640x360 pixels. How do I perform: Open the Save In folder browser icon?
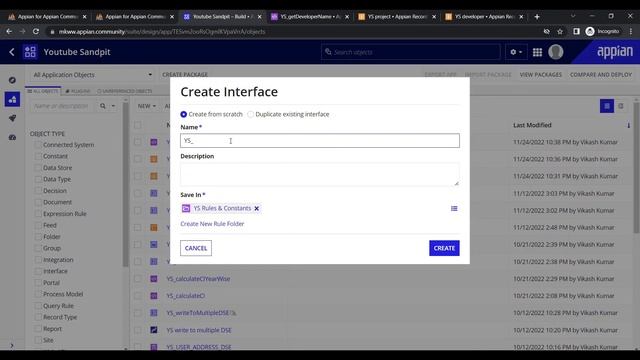click(454, 209)
